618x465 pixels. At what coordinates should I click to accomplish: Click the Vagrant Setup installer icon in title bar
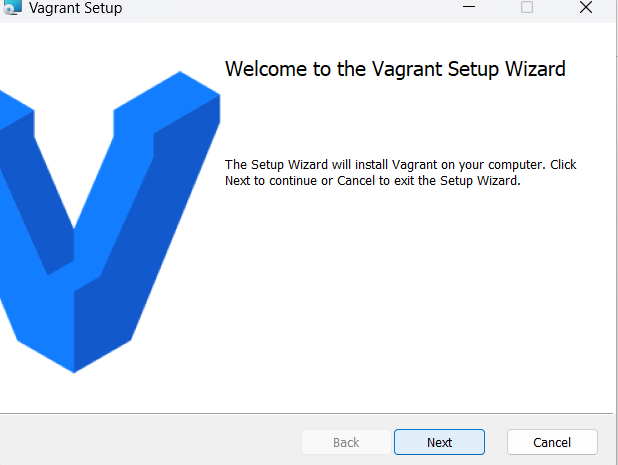coord(12,7)
